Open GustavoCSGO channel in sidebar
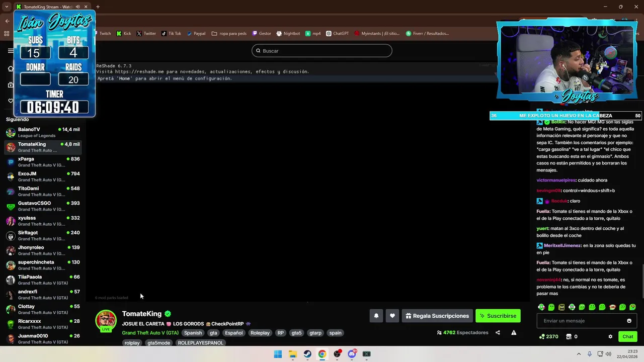Image resolution: width=644 pixels, height=362 pixels. [43, 206]
